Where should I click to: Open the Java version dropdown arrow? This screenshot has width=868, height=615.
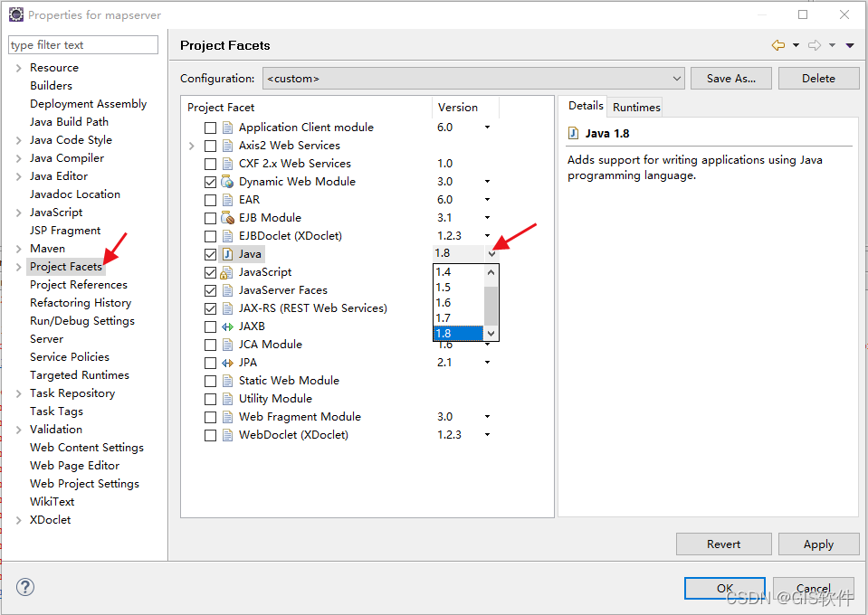point(492,254)
